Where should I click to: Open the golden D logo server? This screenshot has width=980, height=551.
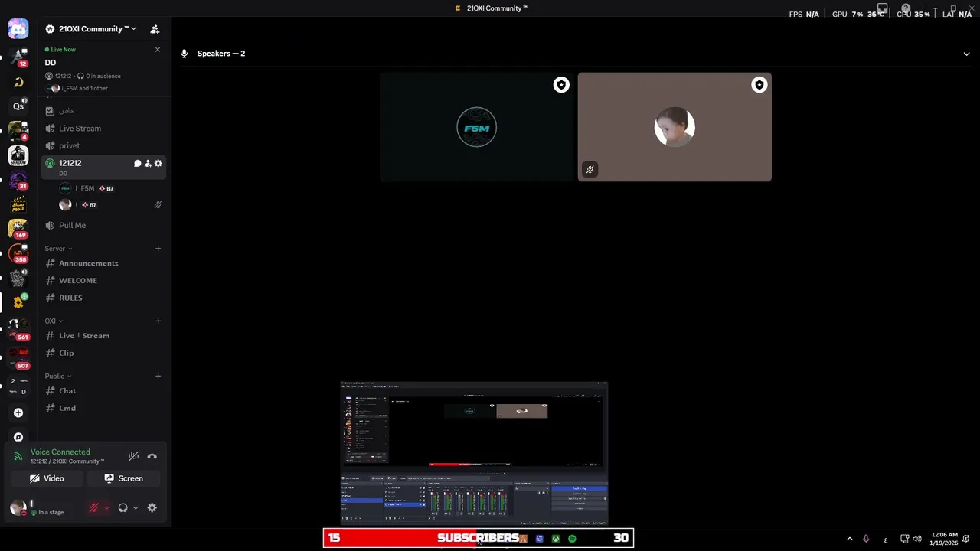coord(18,82)
